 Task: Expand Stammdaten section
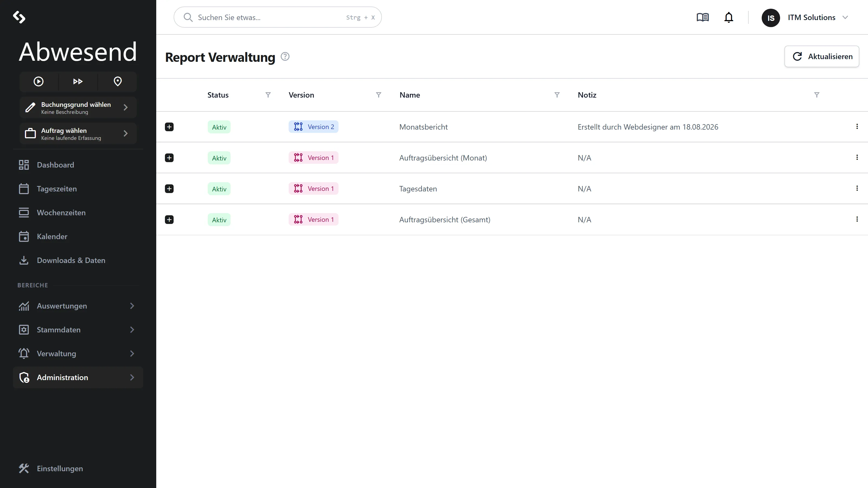tap(78, 330)
